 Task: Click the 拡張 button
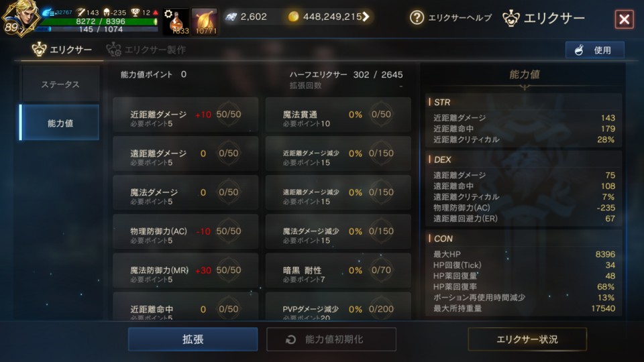point(193,339)
